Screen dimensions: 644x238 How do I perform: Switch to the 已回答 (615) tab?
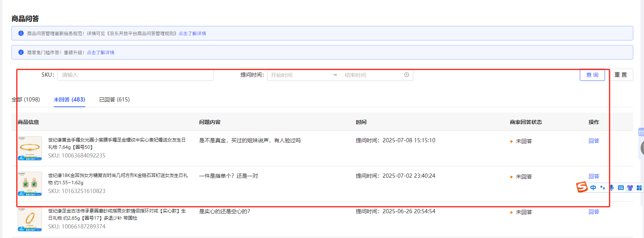114,100
